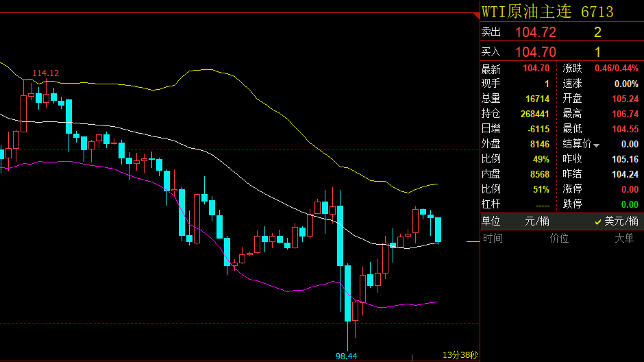The width and height of the screenshot is (644, 362).
Task: Click the 49% ratio value
Action: tap(541, 159)
